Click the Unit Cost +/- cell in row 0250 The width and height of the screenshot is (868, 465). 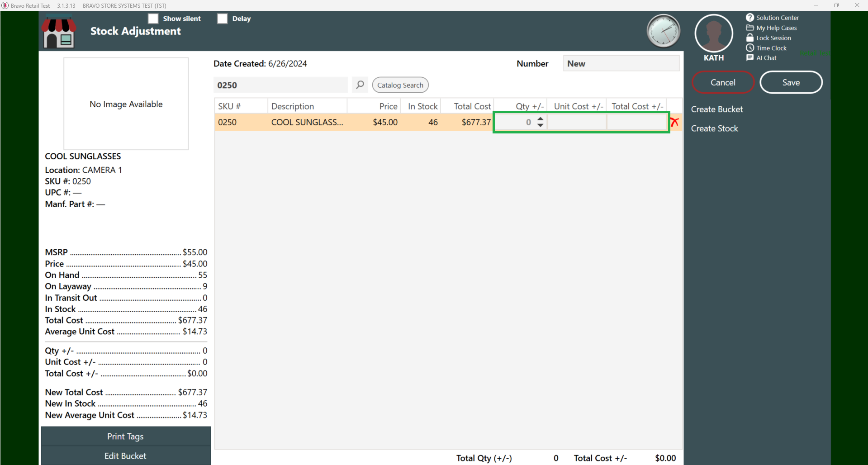pyautogui.click(x=577, y=122)
